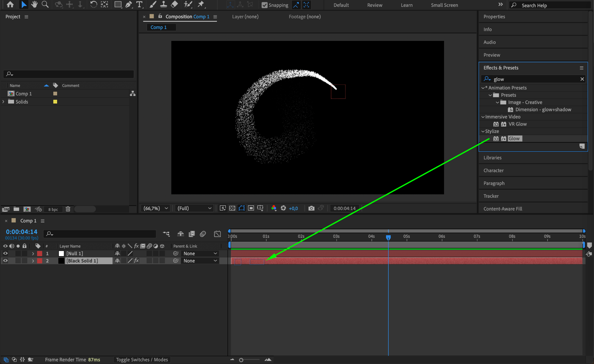Select the Puppet Pin tool
Image resolution: width=594 pixels, height=364 pixels.
[x=201, y=4]
